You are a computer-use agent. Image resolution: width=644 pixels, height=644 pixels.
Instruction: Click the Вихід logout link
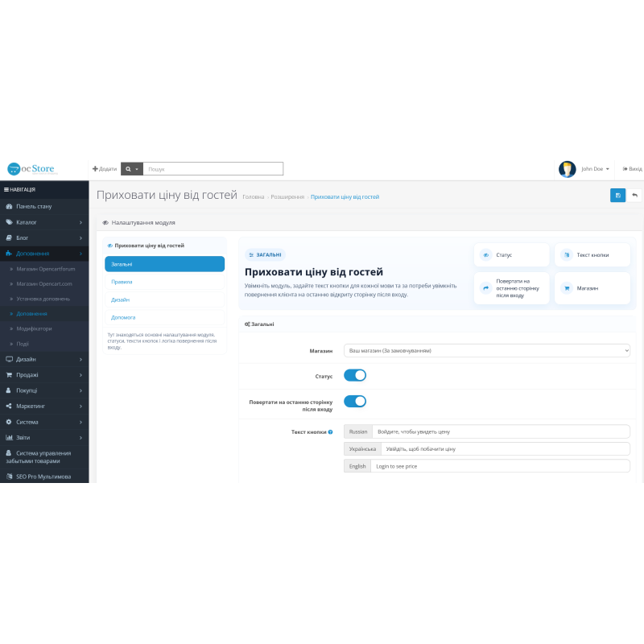pos(632,169)
